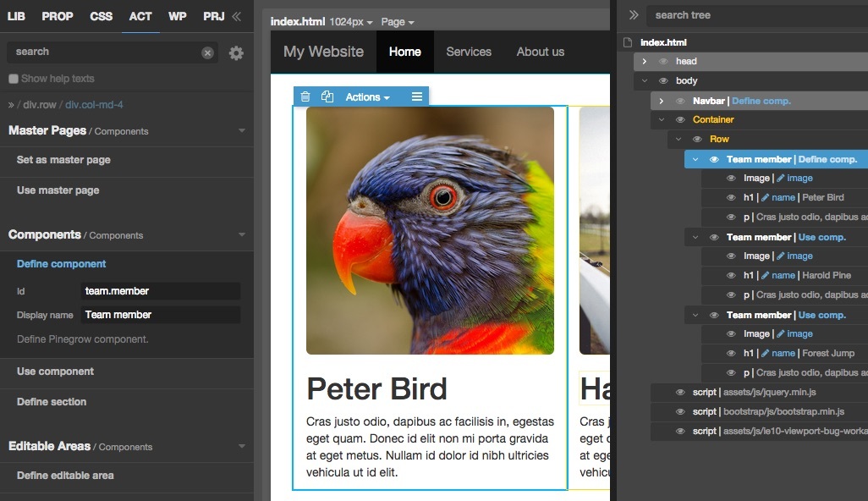
Task: Collapse tree panel using double arrow icon
Action: (x=634, y=15)
